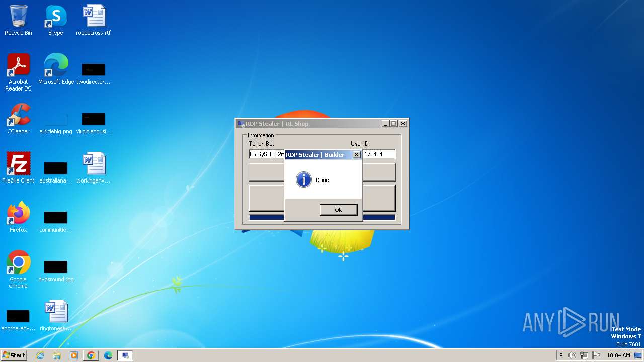The image size is (644, 362).
Task: Select the roadacross.rtf file
Action: (94, 21)
